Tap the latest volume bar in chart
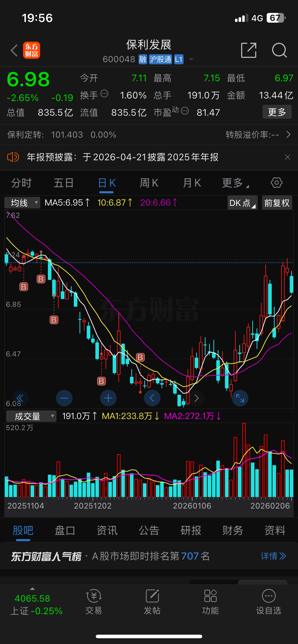The width and height of the screenshot is (298, 644). 291,483
